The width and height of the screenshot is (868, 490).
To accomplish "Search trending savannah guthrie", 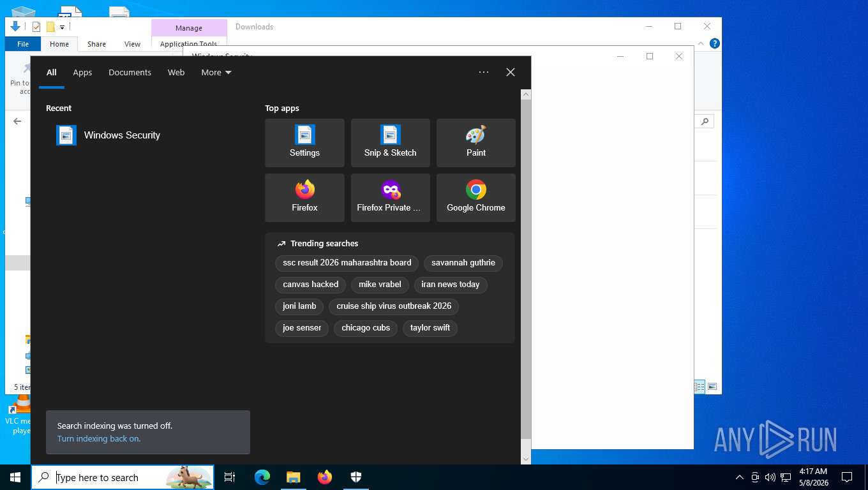I will click(x=463, y=263).
